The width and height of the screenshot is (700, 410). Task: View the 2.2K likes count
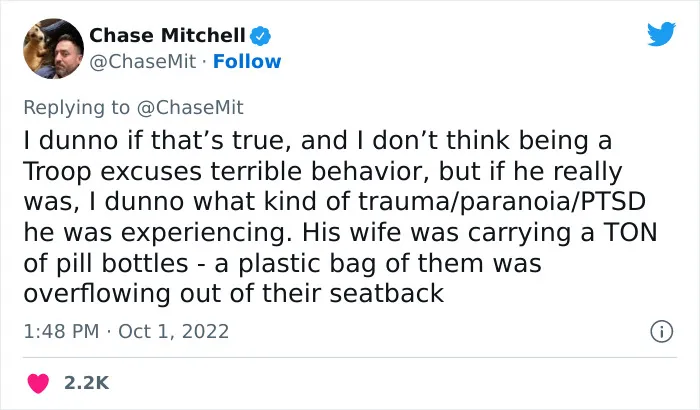pyautogui.click(x=87, y=383)
